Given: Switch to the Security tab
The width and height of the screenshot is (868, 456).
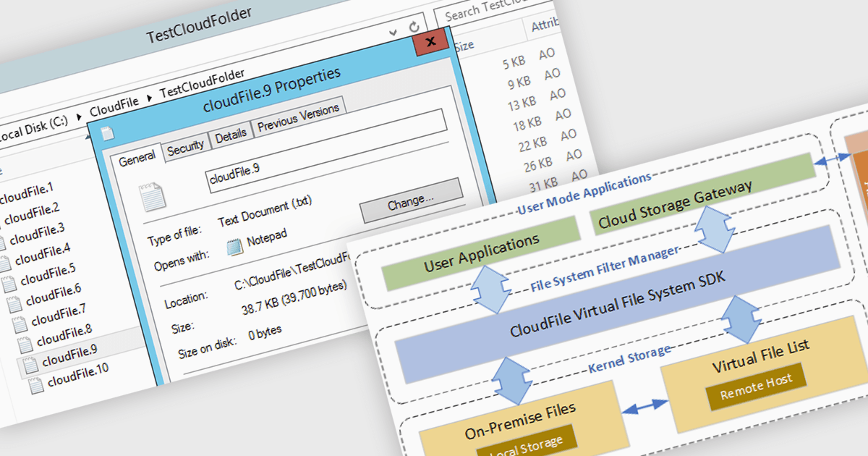Looking at the screenshot, I should click(x=185, y=148).
